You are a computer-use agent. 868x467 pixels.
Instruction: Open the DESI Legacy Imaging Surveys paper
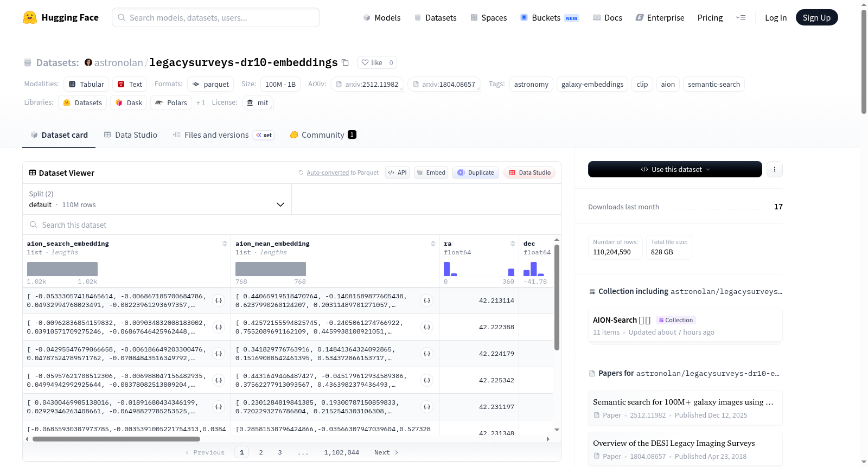tap(685, 449)
